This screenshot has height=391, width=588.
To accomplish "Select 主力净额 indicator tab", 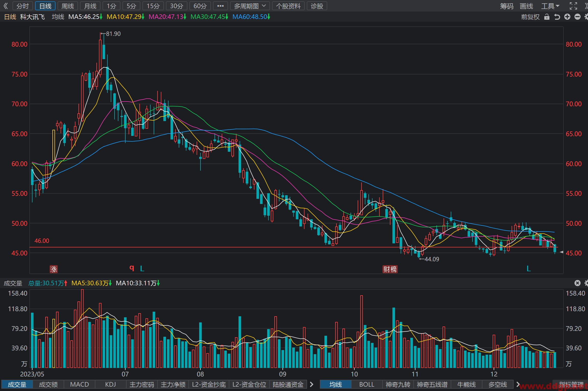I will point(173,384).
